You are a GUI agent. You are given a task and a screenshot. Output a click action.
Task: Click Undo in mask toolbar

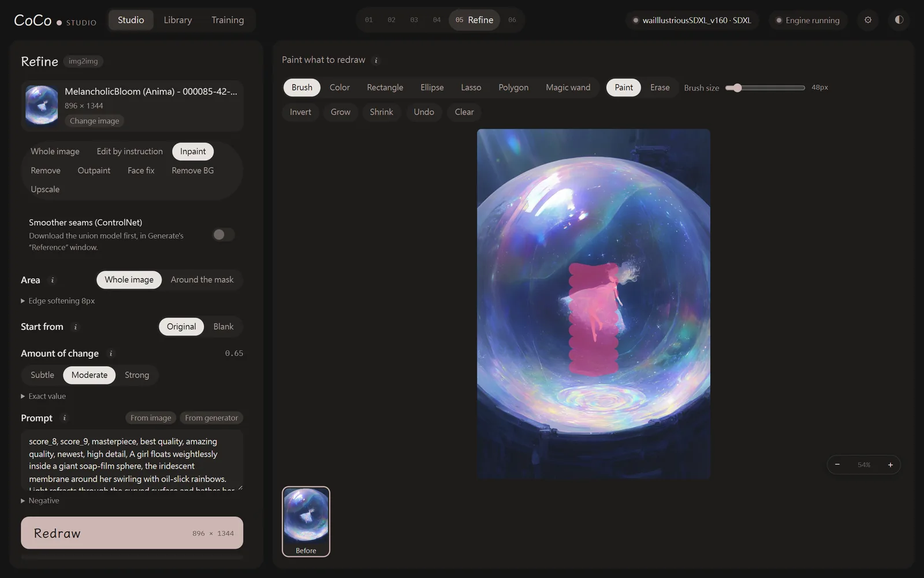click(424, 112)
